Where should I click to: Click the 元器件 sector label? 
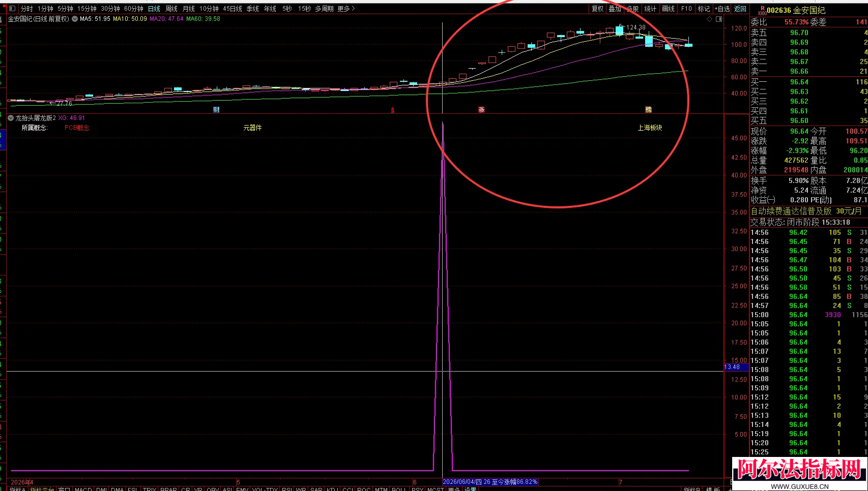[x=252, y=128]
